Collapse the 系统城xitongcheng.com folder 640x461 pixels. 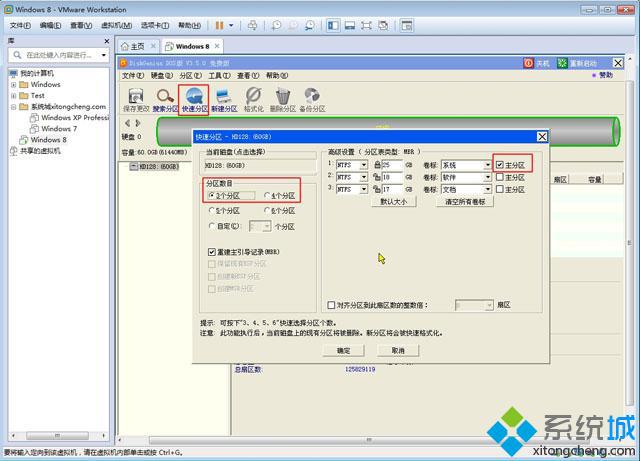pyautogui.click(x=13, y=107)
